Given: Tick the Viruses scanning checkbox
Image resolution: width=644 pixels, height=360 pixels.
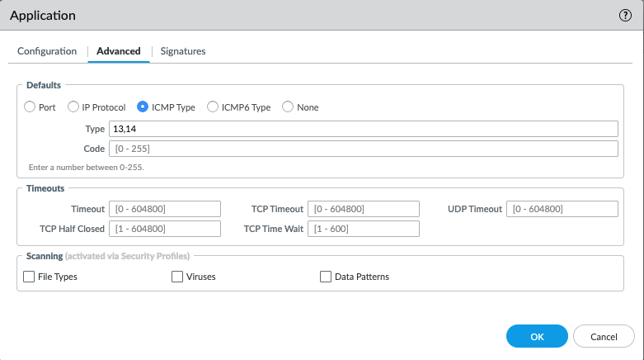Looking at the screenshot, I should point(177,277).
